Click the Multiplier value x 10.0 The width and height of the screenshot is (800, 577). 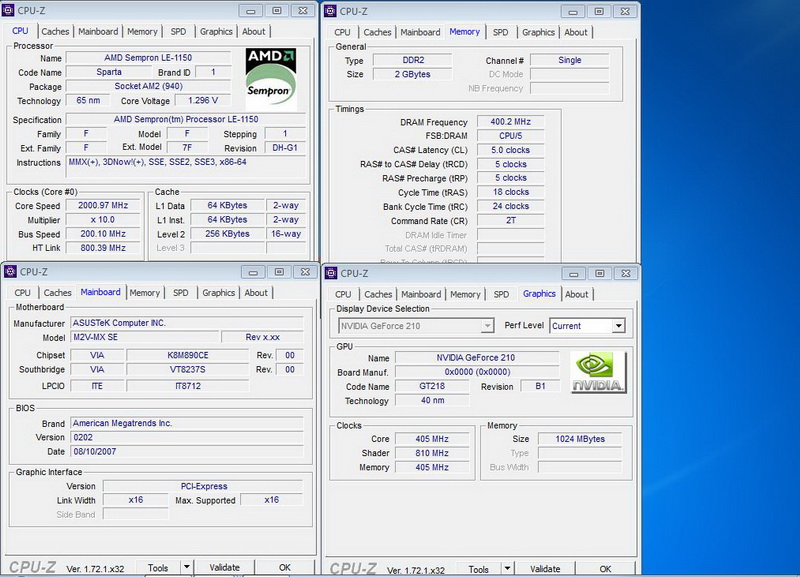pos(103,219)
